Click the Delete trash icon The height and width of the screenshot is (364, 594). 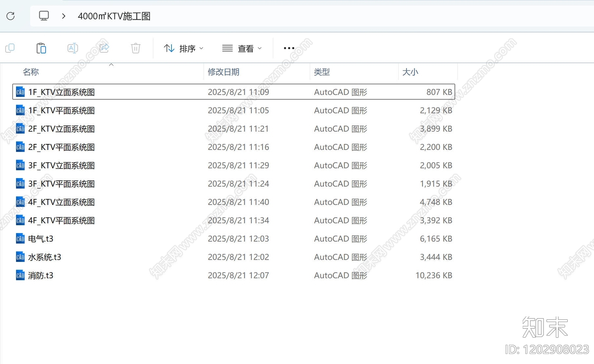(x=136, y=48)
